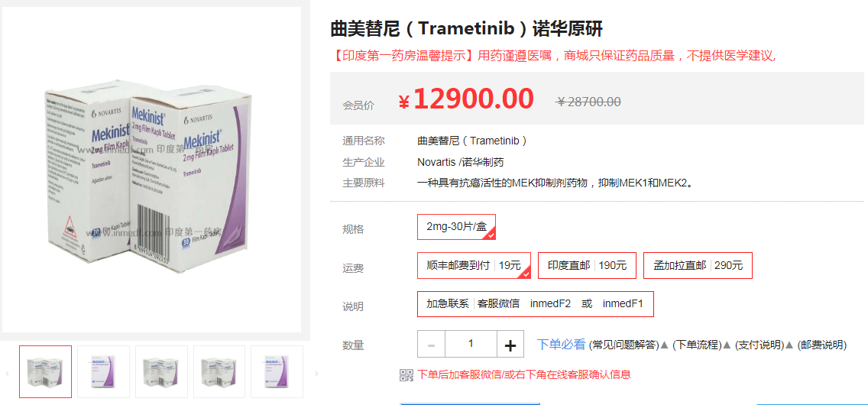
Task: Choose 顺丰邮费到付 19元 shipping option
Action: (474, 265)
